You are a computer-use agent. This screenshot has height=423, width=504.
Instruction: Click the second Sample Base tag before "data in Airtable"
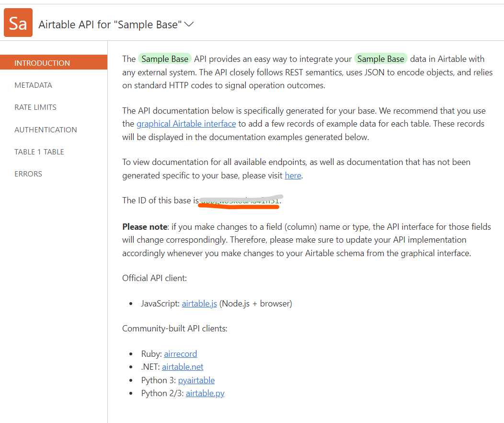[380, 59]
